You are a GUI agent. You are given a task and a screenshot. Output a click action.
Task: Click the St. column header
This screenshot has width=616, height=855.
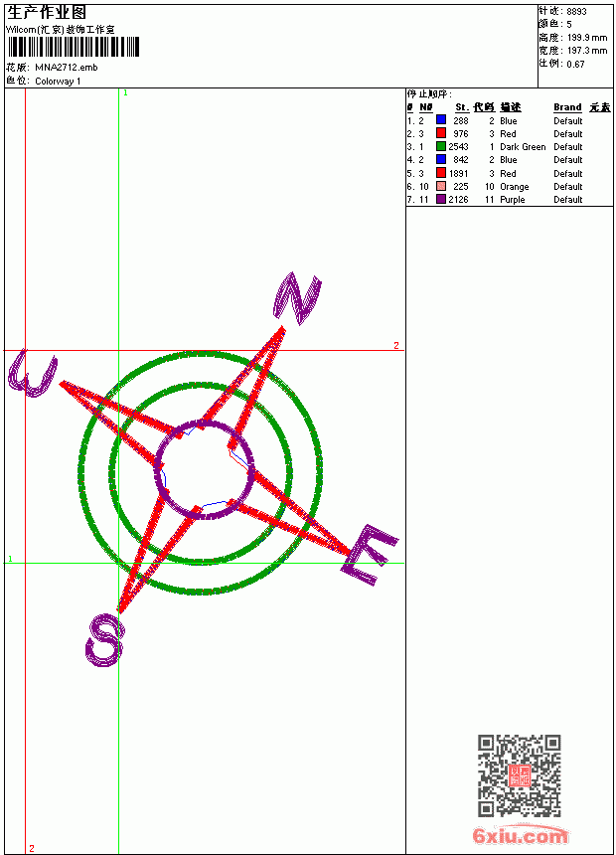click(462, 107)
